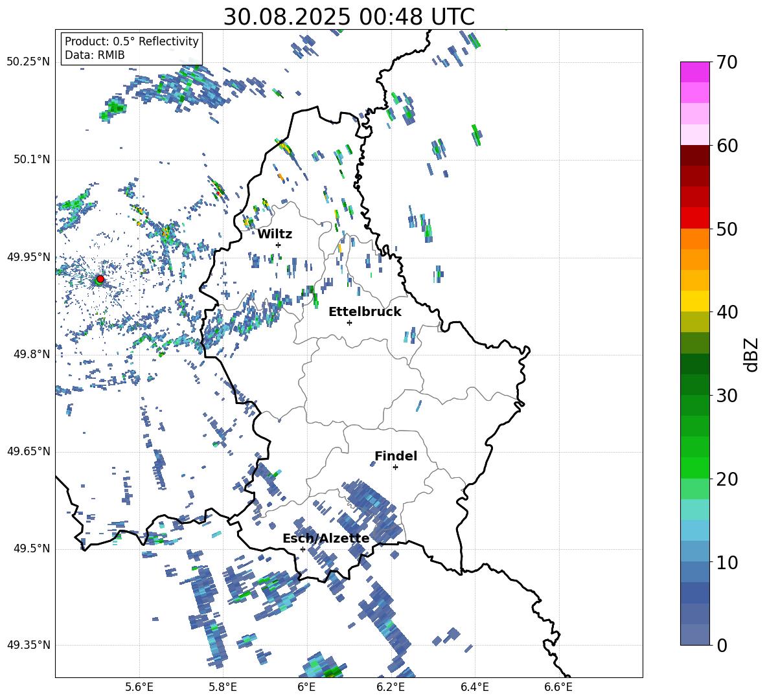This screenshot has width=767, height=700.
Task: Click the colorbar tick label 70
Action: pyautogui.click(x=727, y=62)
